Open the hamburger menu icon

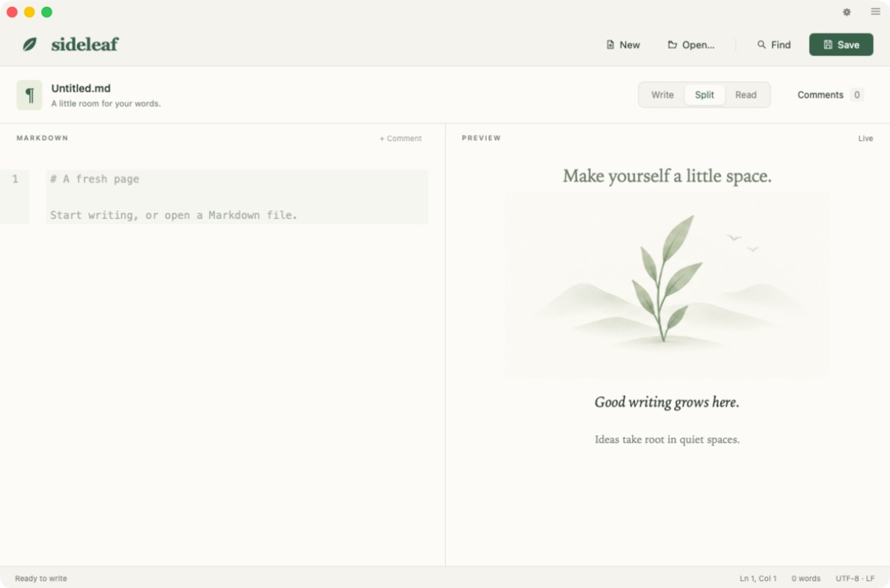(x=875, y=11)
